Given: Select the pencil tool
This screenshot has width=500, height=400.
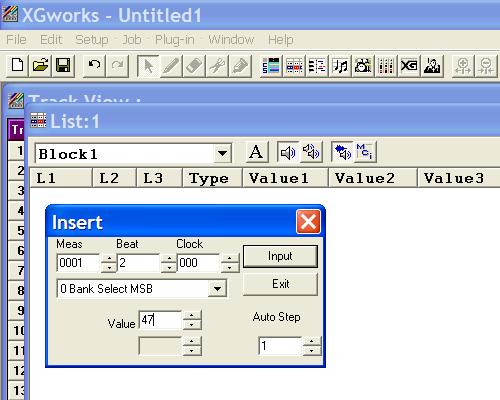Looking at the screenshot, I should (x=171, y=65).
